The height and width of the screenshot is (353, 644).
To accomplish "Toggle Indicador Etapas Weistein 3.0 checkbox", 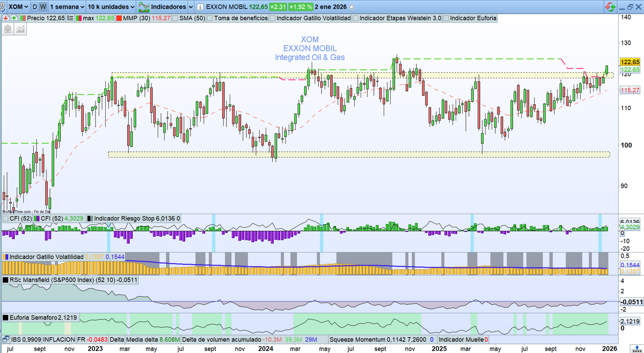I will click(355, 18).
